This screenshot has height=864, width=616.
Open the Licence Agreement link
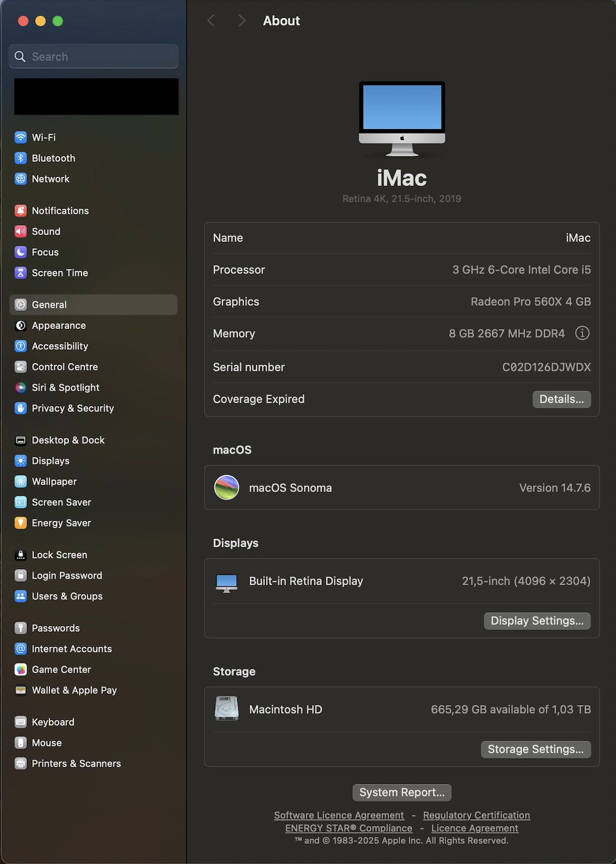click(x=475, y=828)
